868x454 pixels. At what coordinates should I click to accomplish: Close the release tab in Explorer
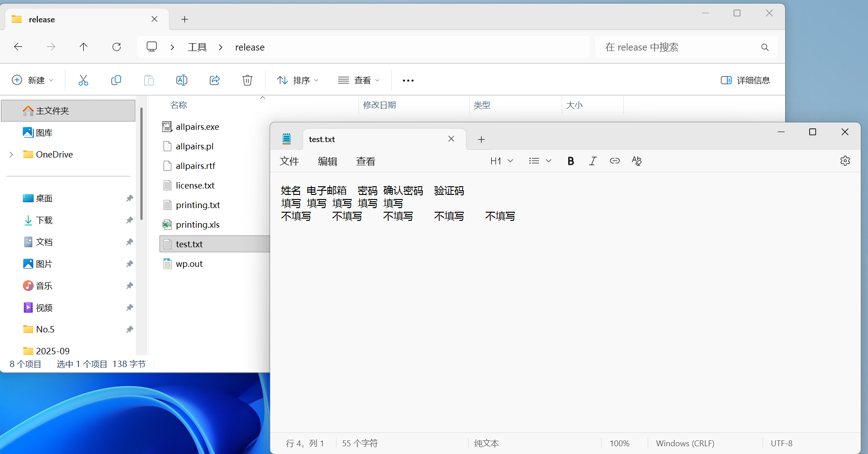[x=154, y=19]
